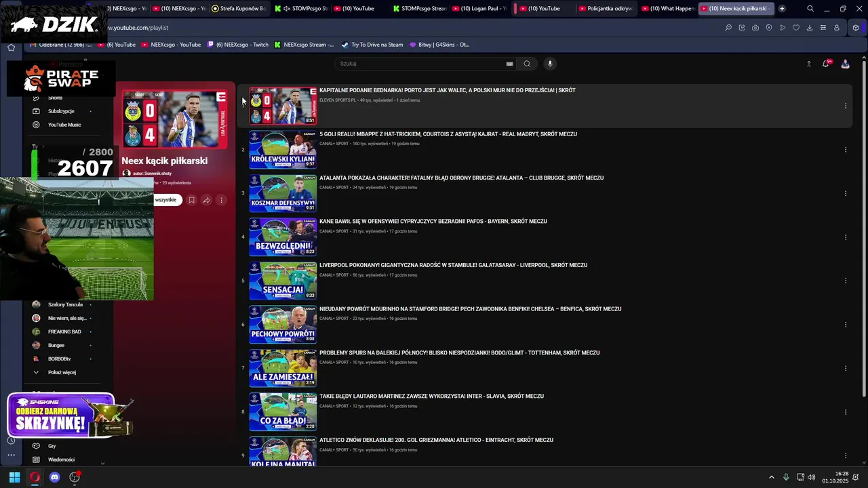Click the PECHOWY POWRÓT video thumbnail
Viewport: 868px width, 488px height.
tap(283, 325)
